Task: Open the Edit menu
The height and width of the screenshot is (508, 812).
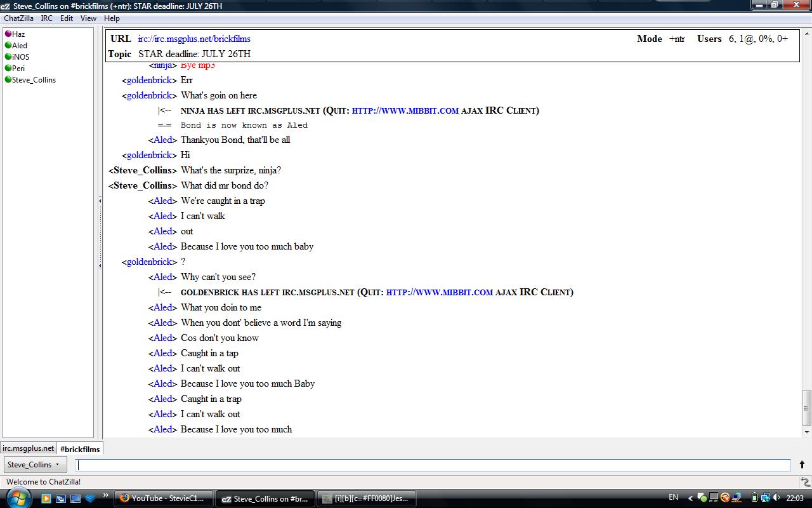Action: pos(67,18)
